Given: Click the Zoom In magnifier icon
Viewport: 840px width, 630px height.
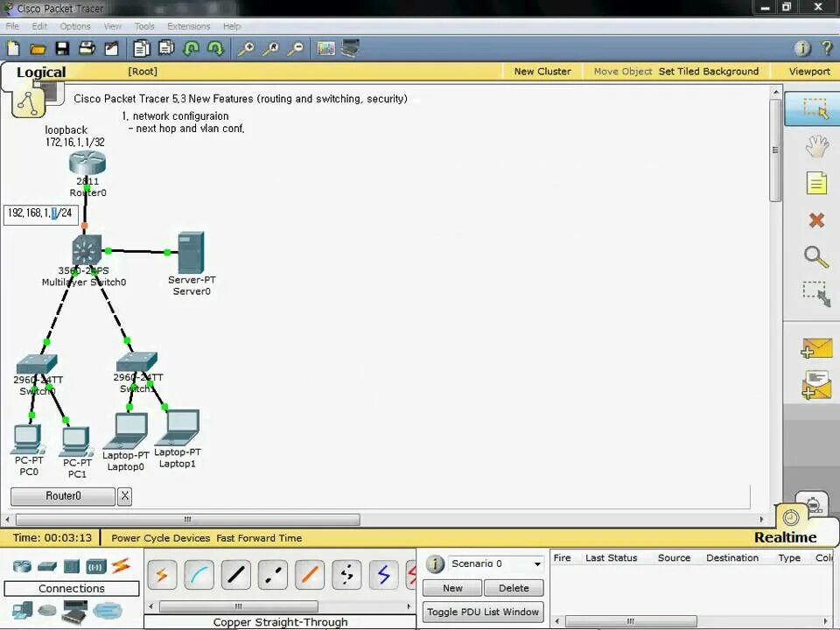Looking at the screenshot, I should pyautogui.click(x=246, y=49).
